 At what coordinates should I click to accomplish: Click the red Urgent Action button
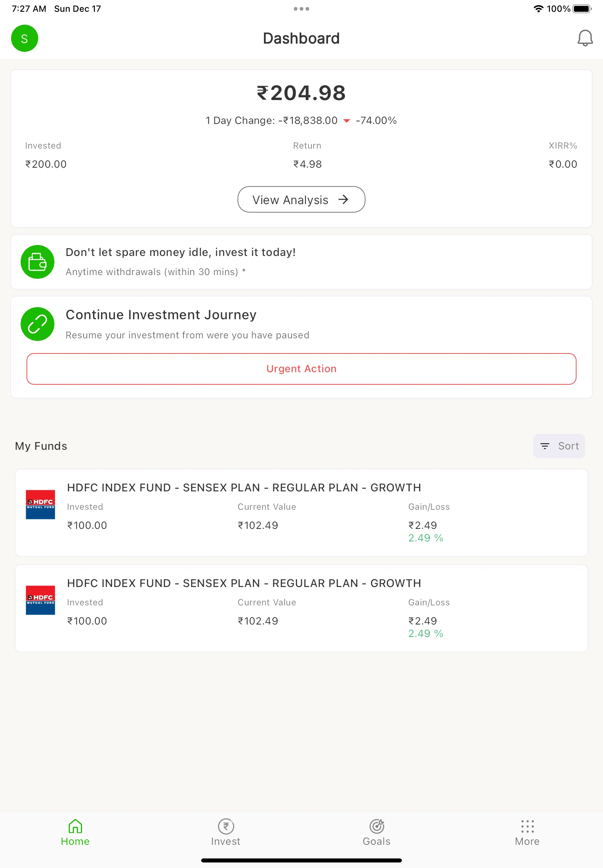pyautogui.click(x=301, y=369)
